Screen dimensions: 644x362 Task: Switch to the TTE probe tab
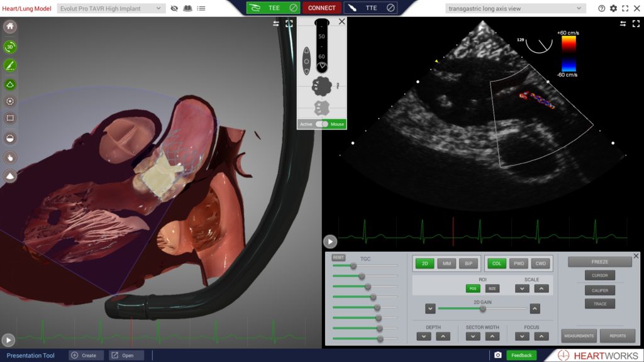point(371,8)
